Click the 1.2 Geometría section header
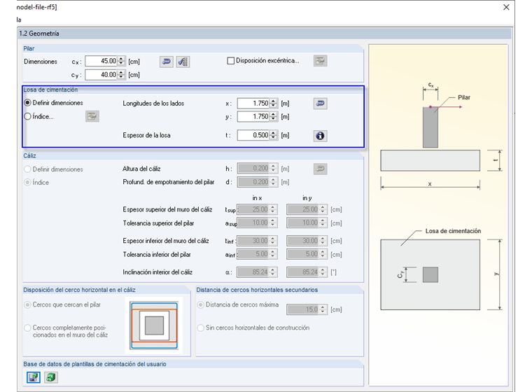Viewport: 532px width, 392px height. coord(265,34)
